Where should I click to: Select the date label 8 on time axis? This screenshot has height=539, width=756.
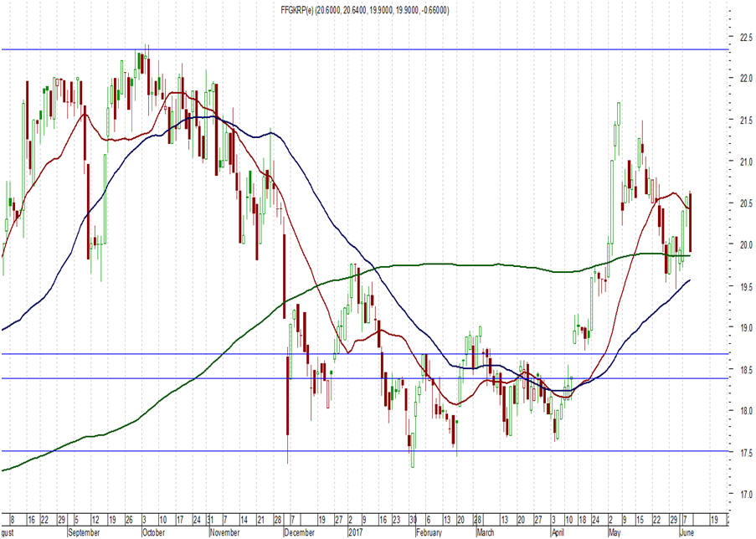[12, 521]
